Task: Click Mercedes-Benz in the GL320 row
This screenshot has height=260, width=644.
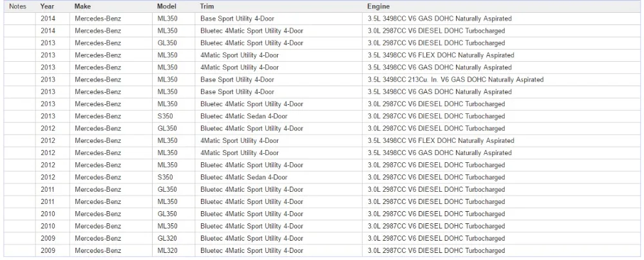Action: (x=98, y=238)
